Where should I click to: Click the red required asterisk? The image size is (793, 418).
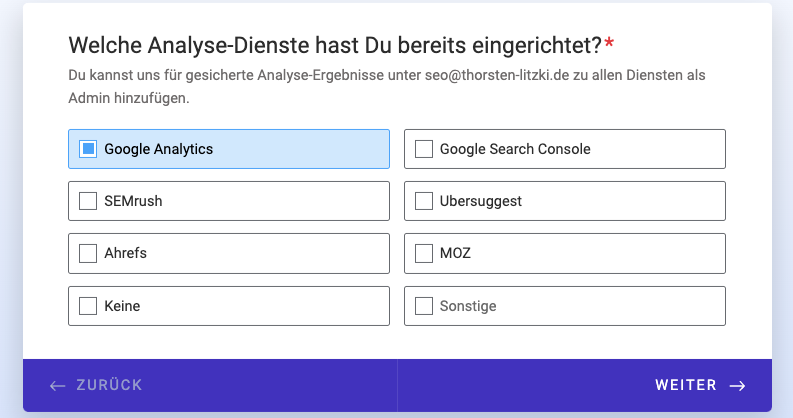609,42
